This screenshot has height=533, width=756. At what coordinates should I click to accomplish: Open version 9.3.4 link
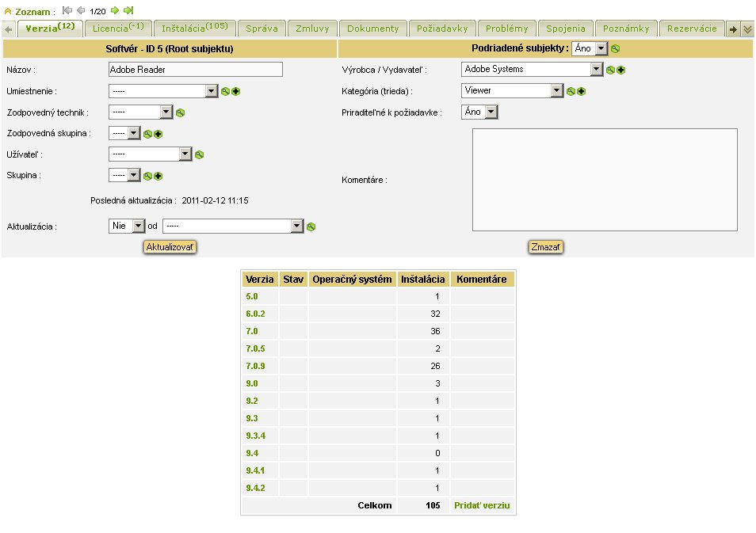pos(255,436)
